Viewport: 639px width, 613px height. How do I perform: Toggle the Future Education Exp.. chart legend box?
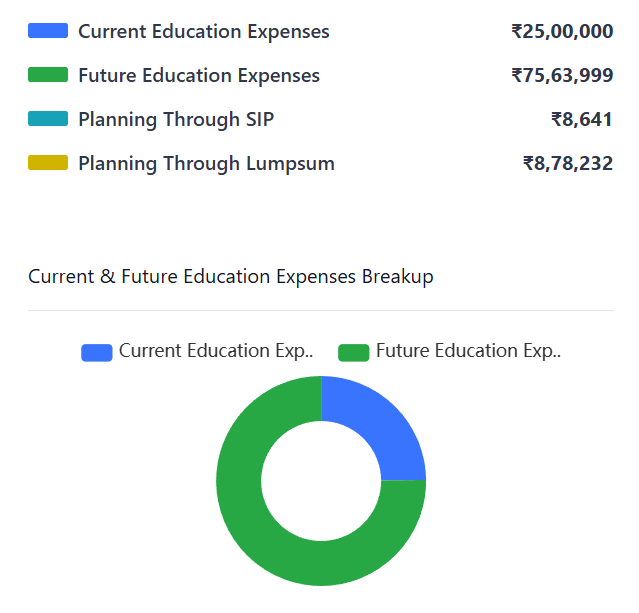pyautogui.click(x=354, y=352)
